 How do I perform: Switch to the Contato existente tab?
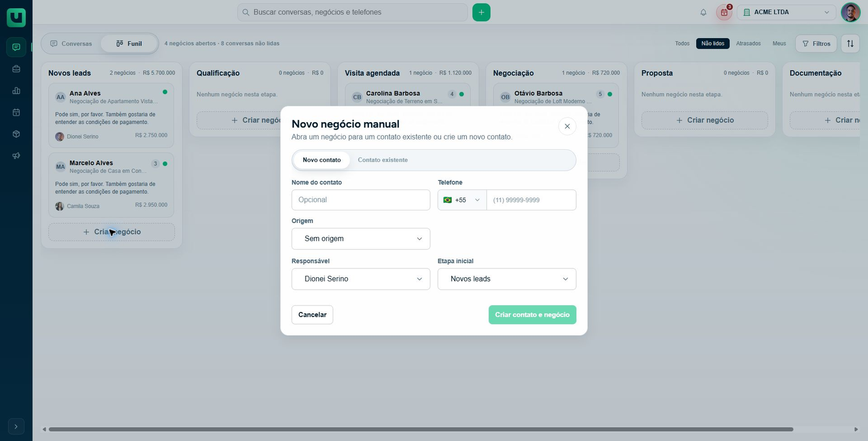point(382,160)
